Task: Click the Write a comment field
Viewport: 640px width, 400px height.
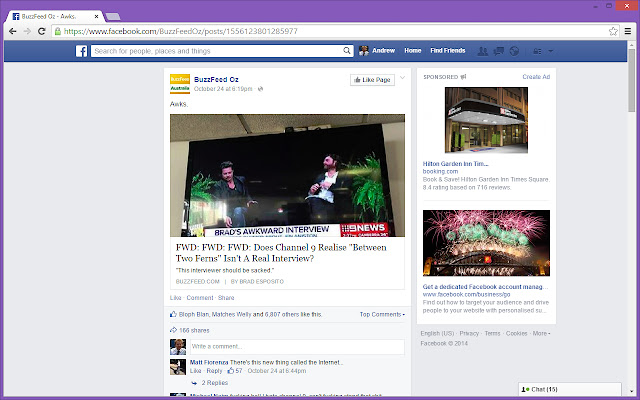Action: click(x=297, y=347)
